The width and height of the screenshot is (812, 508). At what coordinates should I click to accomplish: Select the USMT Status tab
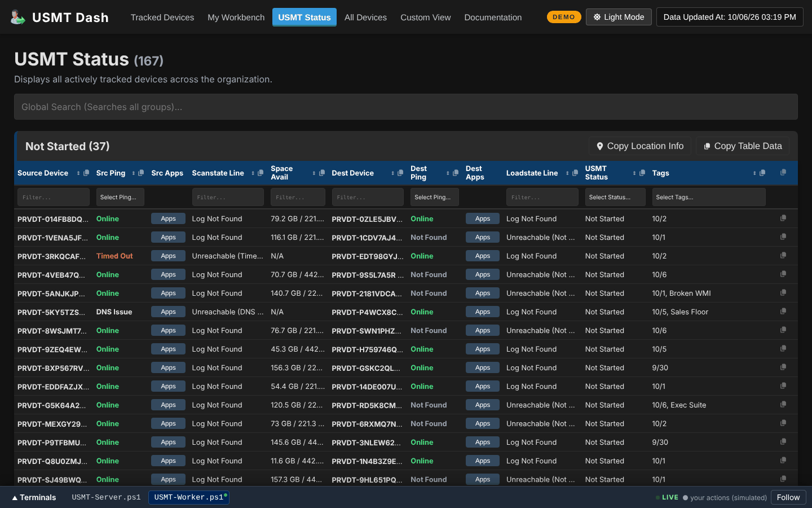pos(304,17)
